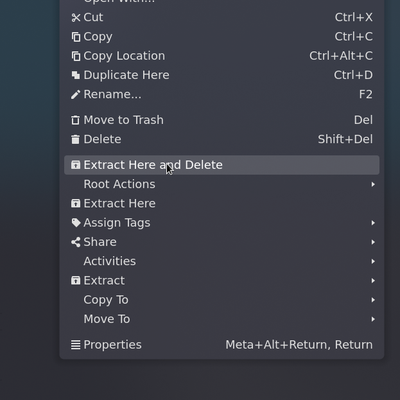Select Duplicate Here
Viewport: 400px width, 400px height.
(222, 75)
